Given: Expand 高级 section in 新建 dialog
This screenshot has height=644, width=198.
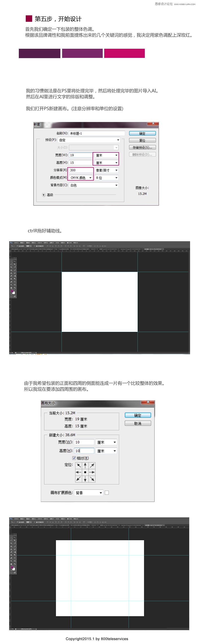Looking at the screenshot, I should click(44, 194).
